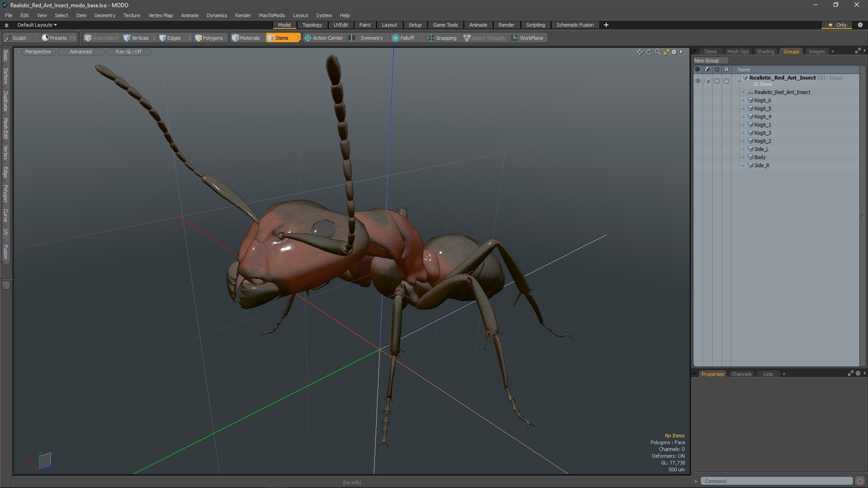The height and width of the screenshot is (488, 868).
Task: Check the first box in the group row
Action: (717, 81)
